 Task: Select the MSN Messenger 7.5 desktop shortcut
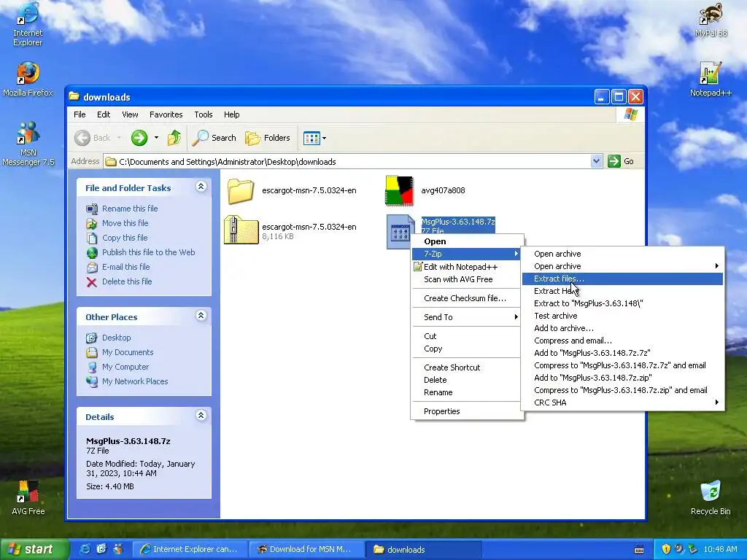coord(28,144)
